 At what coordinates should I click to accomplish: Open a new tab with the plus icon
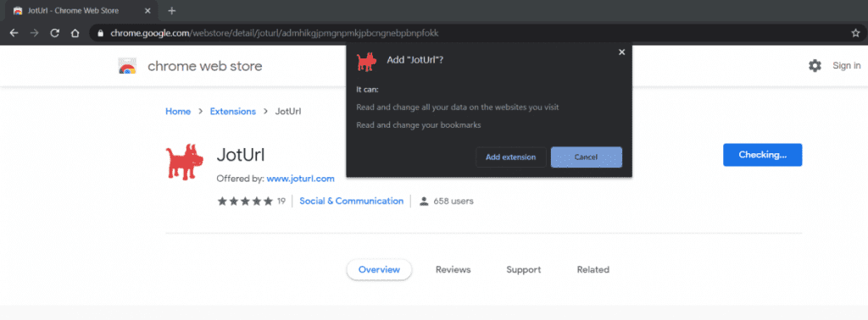coord(171,10)
